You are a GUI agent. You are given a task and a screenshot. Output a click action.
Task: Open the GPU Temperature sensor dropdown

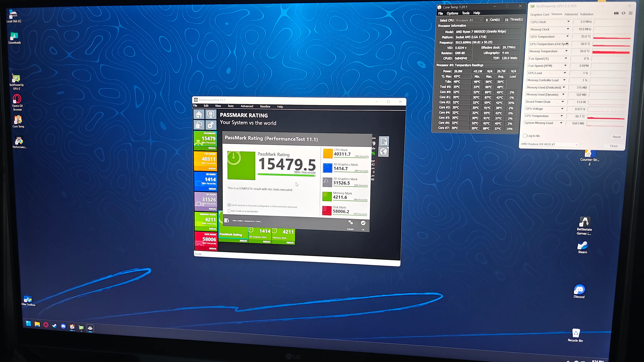[x=567, y=36]
